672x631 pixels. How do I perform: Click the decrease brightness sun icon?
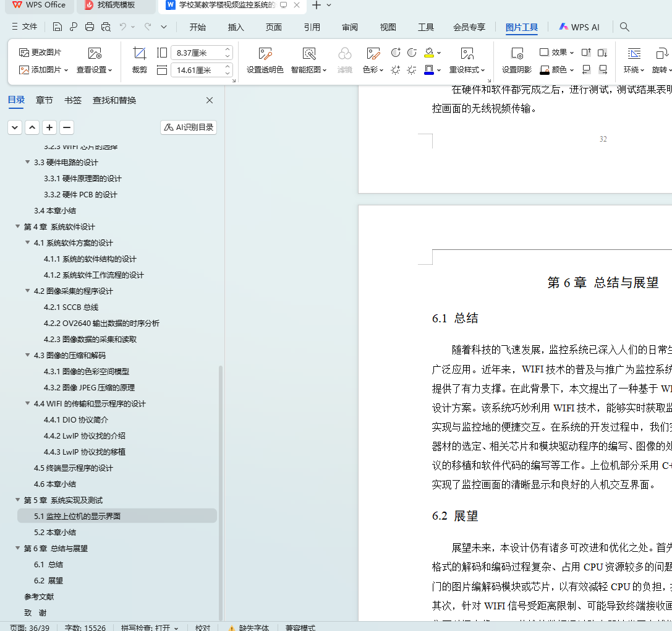pyautogui.click(x=412, y=69)
